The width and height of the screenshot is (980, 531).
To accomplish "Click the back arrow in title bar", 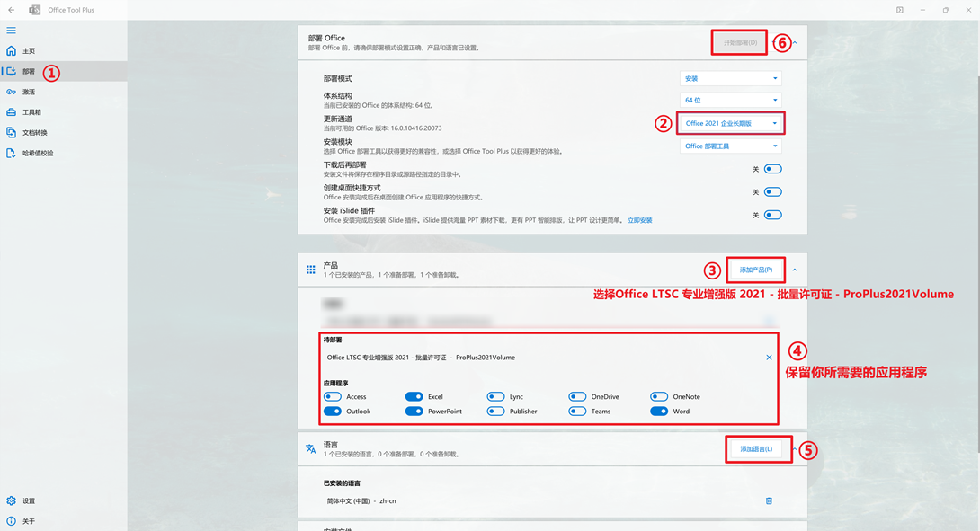I will tap(12, 10).
